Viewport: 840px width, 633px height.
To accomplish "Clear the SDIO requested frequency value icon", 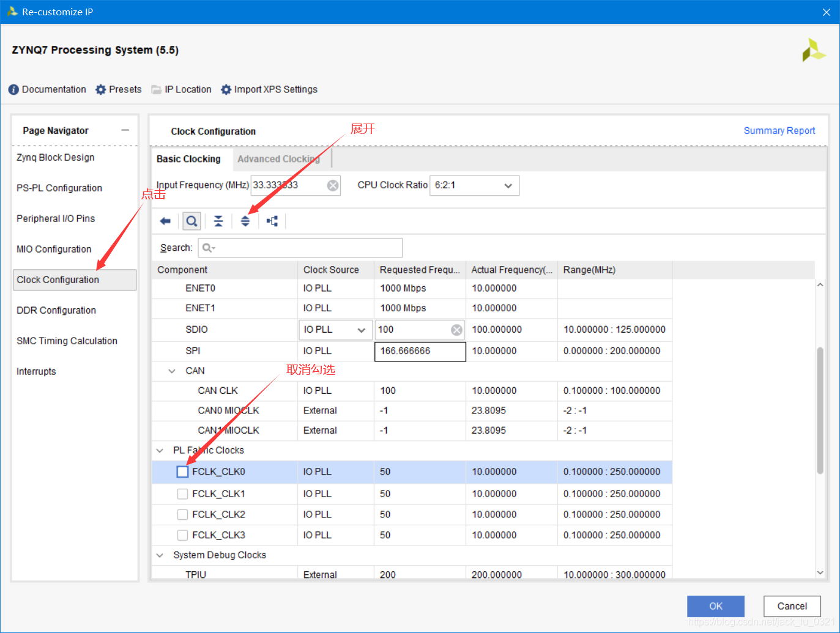I will click(456, 330).
